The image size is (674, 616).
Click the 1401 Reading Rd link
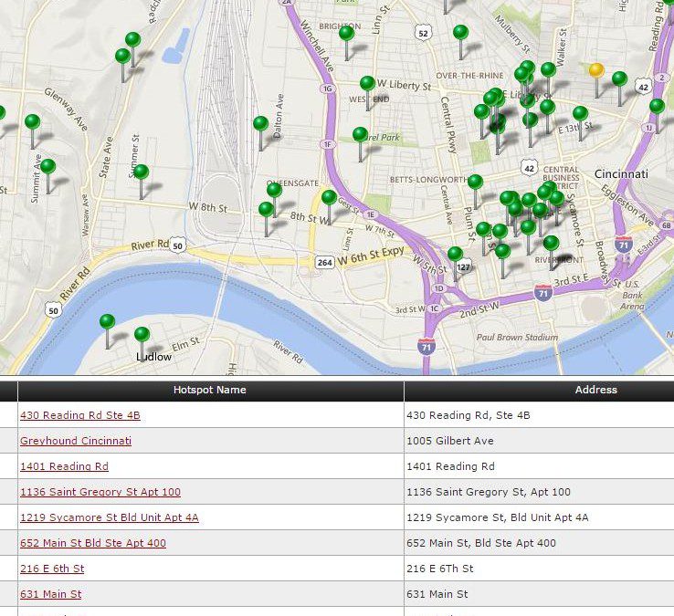click(x=64, y=466)
